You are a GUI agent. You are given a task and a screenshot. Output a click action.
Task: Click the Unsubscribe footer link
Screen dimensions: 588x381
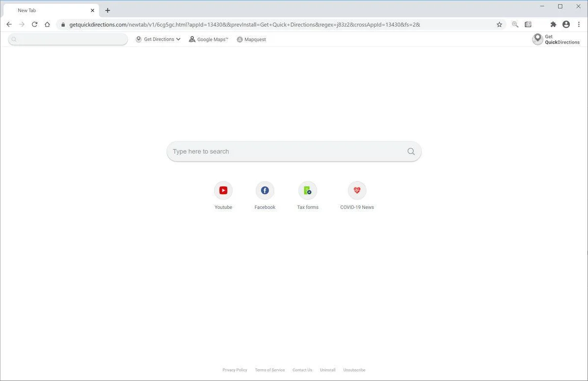(x=354, y=370)
